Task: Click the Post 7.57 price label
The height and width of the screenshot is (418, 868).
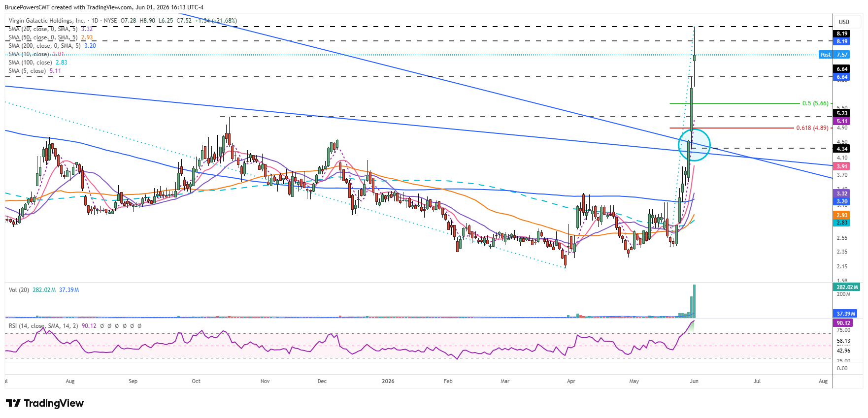Action: [834, 55]
